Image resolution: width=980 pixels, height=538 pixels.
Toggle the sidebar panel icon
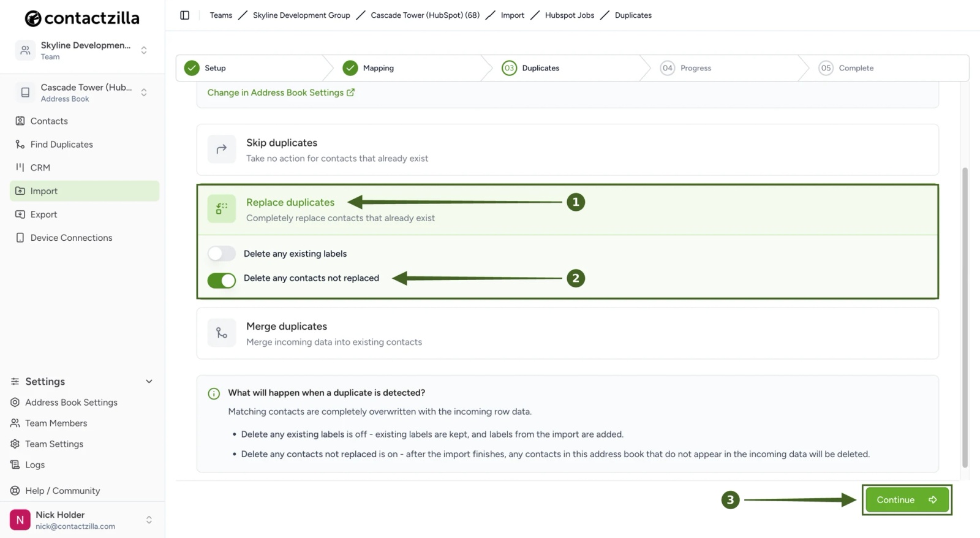point(184,15)
